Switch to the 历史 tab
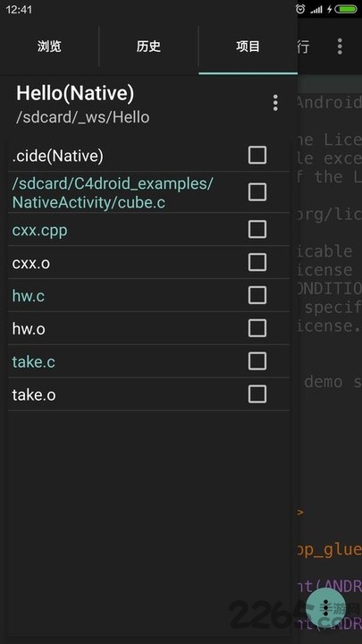This screenshot has height=644, width=362. (148, 47)
